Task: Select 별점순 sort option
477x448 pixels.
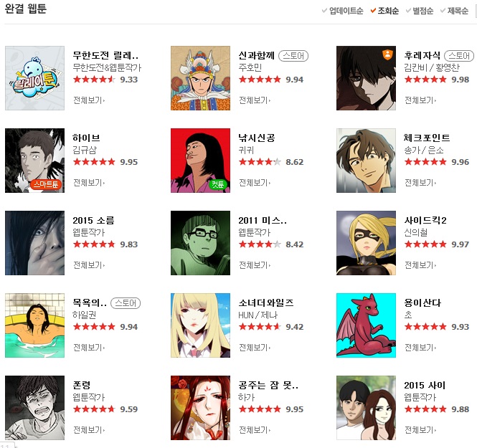Action: pos(420,11)
